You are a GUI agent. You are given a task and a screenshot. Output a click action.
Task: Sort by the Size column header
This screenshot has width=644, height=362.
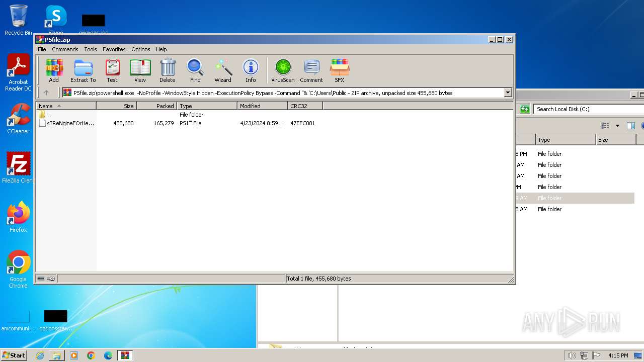click(117, 106)
